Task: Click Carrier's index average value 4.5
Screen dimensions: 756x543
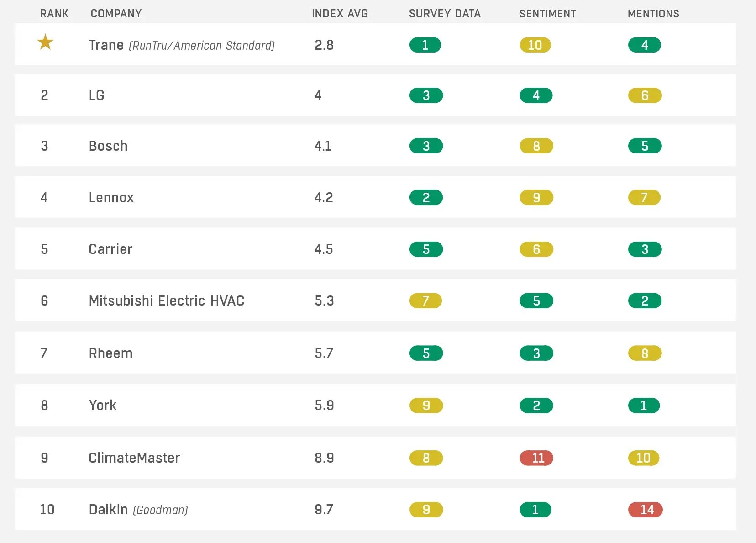Action: pos(324,249)
